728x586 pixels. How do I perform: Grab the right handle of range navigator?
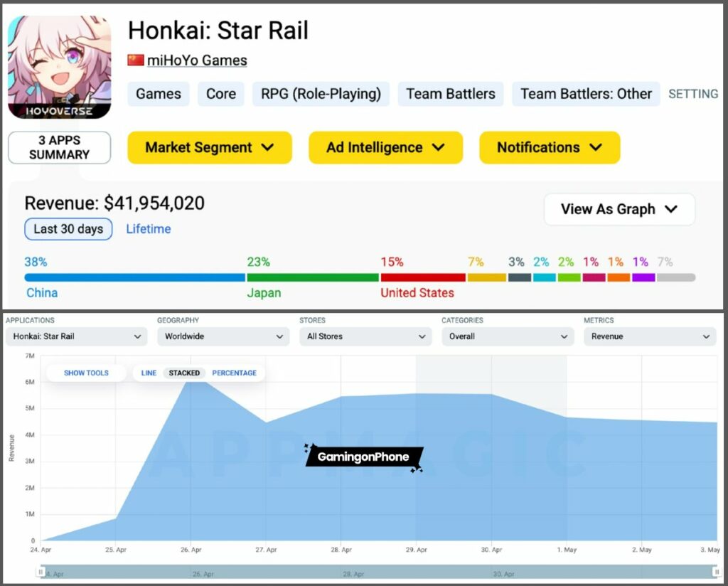click(x=717, y=572)
